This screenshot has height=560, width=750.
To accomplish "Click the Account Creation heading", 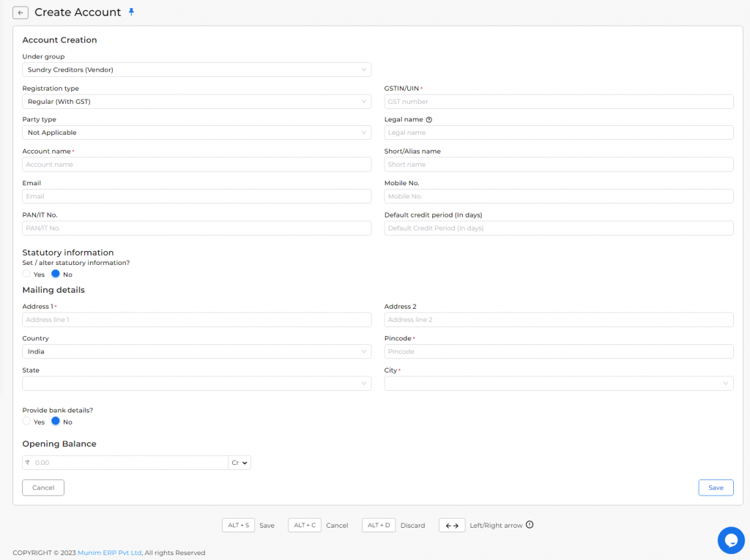I will [x=59, y=40].
